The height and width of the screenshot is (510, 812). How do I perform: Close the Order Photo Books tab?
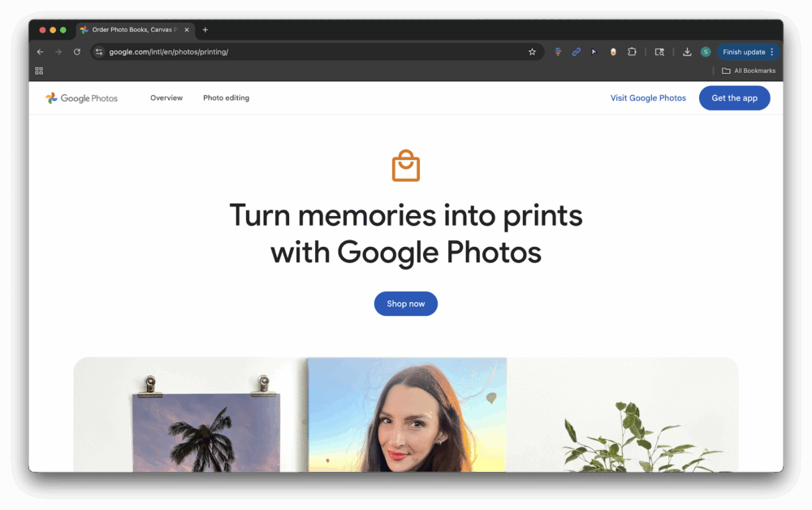(187, 30)
